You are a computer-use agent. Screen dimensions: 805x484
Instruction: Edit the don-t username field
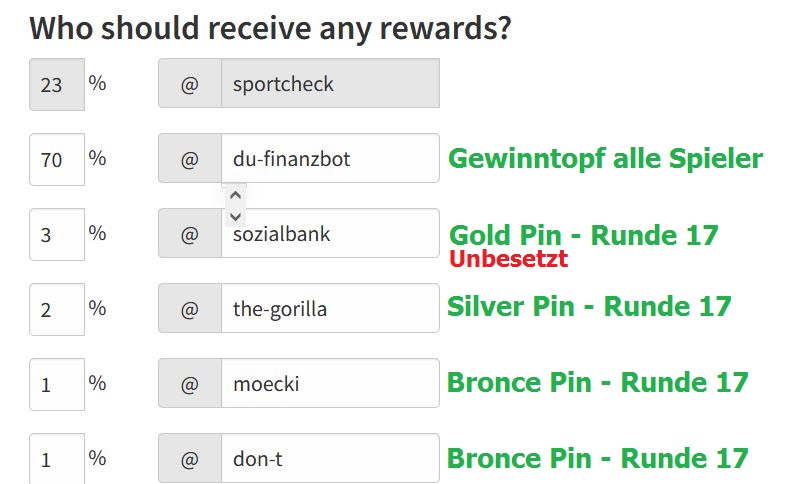(331, 458)
